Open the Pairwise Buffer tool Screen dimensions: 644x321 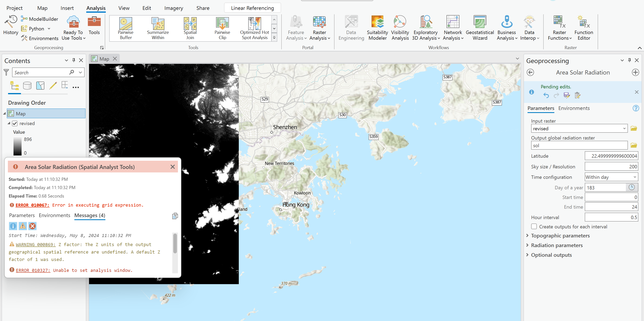pos(125,27)
